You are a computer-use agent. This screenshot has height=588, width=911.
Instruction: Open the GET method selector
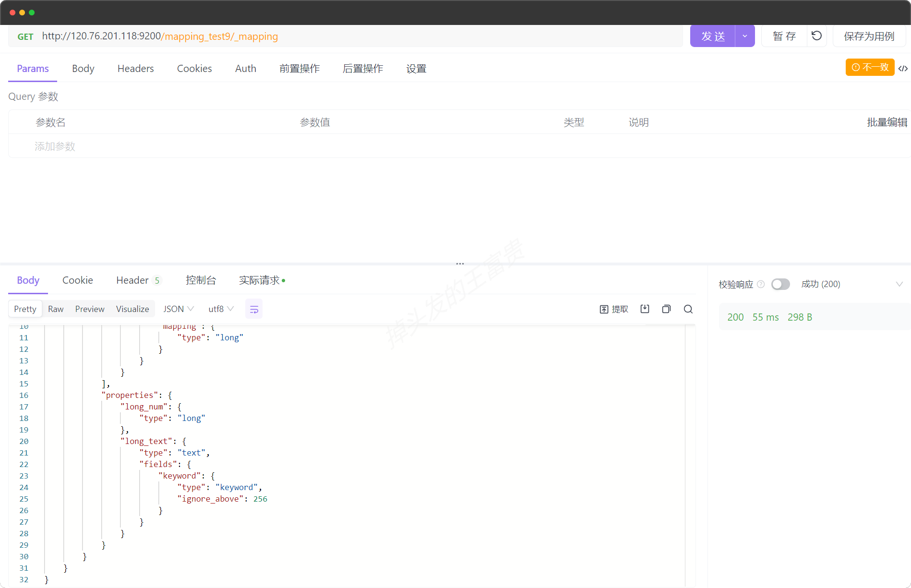[25, 36]
